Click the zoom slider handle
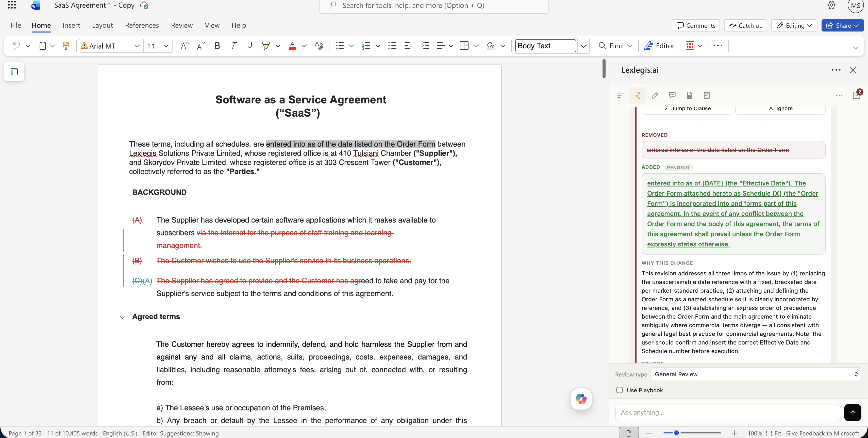 [676, 433]
